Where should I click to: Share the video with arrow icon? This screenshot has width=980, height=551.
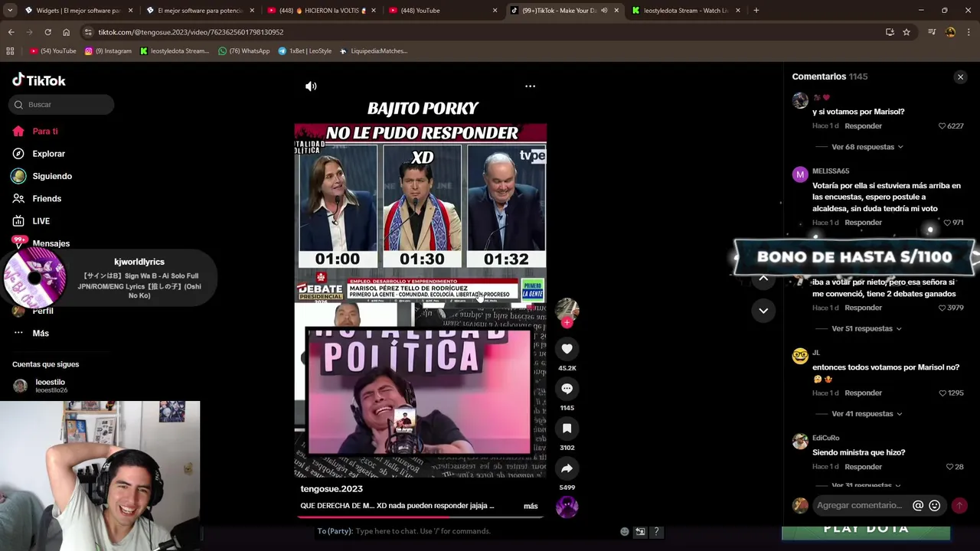(567, 468)
